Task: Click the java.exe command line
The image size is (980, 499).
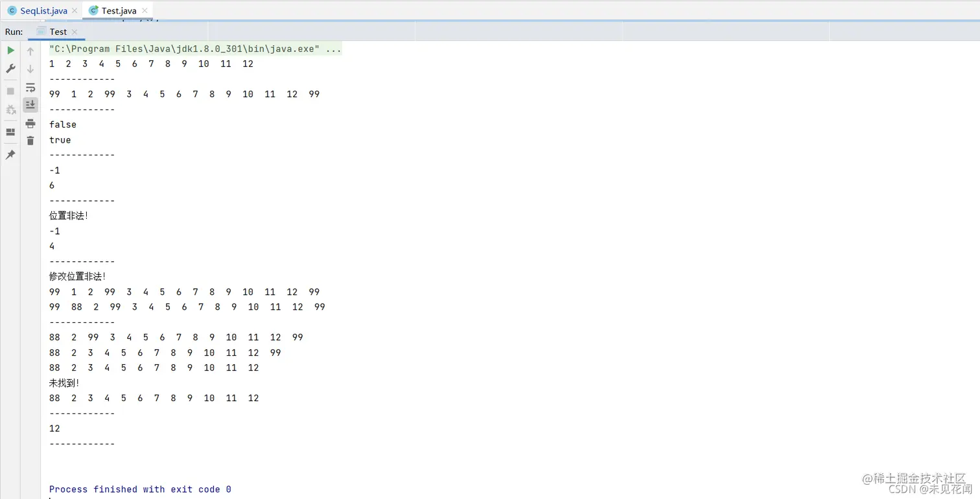Action: [x=195, y=49]
